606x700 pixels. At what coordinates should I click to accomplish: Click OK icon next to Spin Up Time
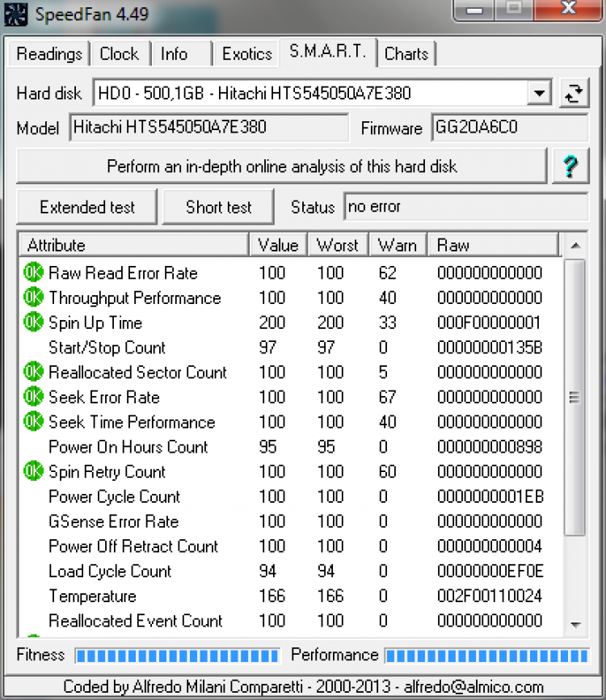(33, 323)
